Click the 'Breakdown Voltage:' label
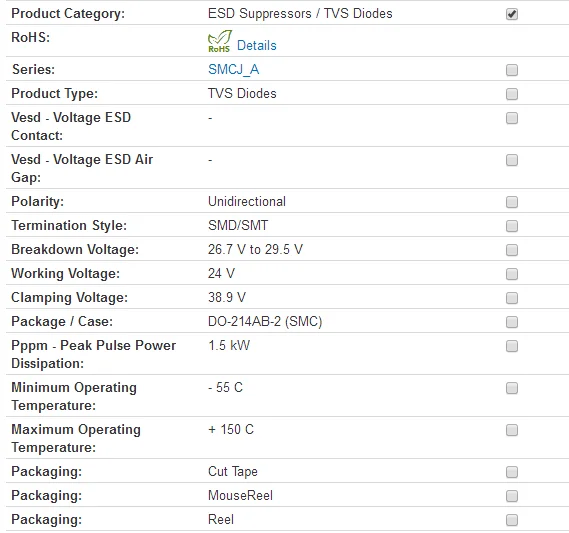569x533 pixels. [75, 249]
